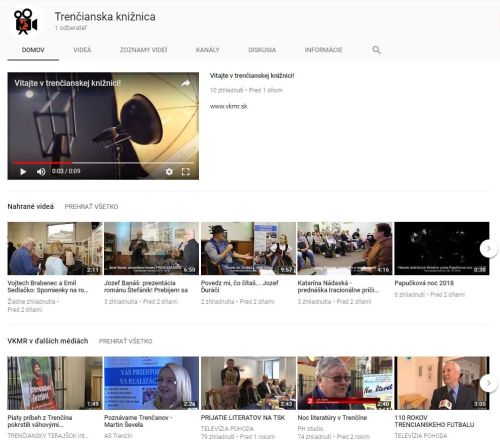Click the 110 ROKOV TRENČIANSKEHO FUTBALU title
Image resolution: width=500 pixels, height=440 pixels.
[x=434, y=421]
